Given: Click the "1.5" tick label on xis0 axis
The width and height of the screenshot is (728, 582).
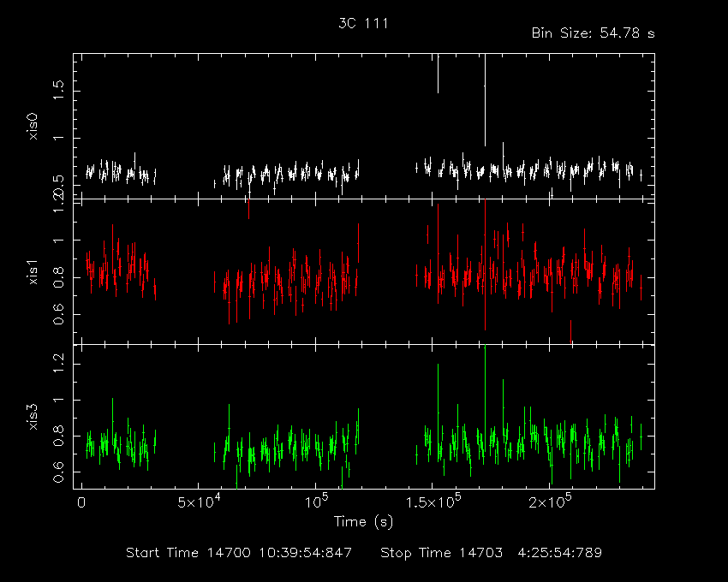Looking at the screenshot, I should pos(58,90).
